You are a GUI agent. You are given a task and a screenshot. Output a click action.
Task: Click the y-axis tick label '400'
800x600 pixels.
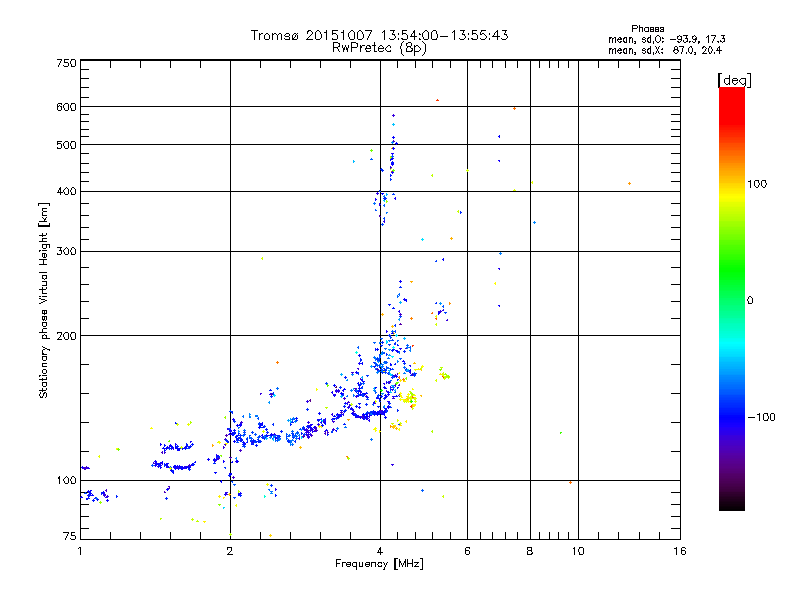(x=66, y=192)
